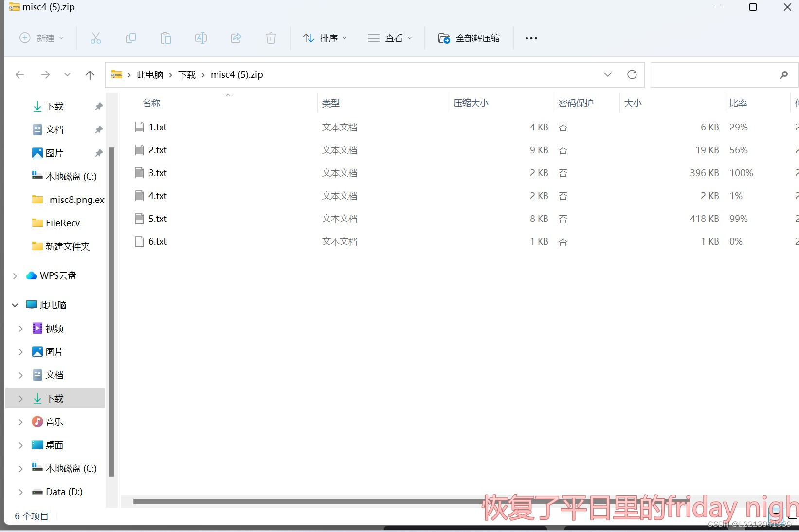Image resolution: width=799 pixels, height=532 pixels.
Task: Click the Cut scissors icon
Action: (96, 38)
